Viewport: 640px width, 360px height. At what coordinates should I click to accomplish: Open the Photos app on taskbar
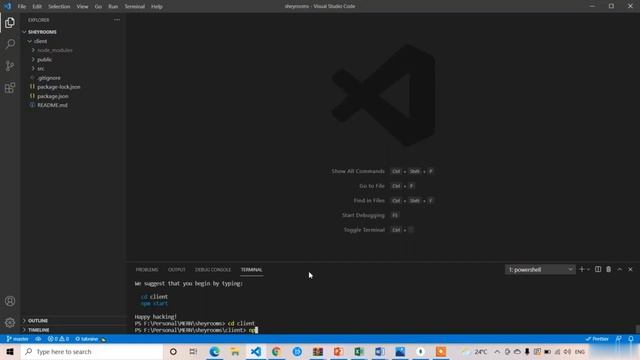pos(400,351)
